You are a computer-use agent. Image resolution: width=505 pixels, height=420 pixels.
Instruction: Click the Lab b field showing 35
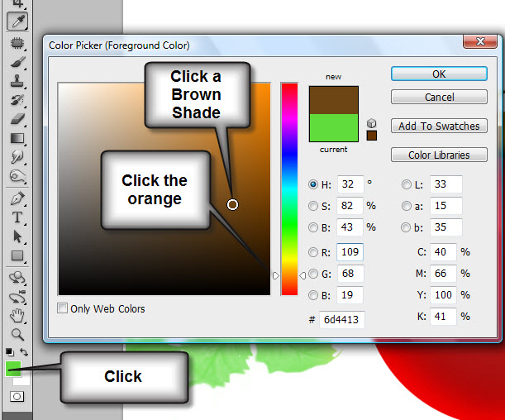coord(446,227)
